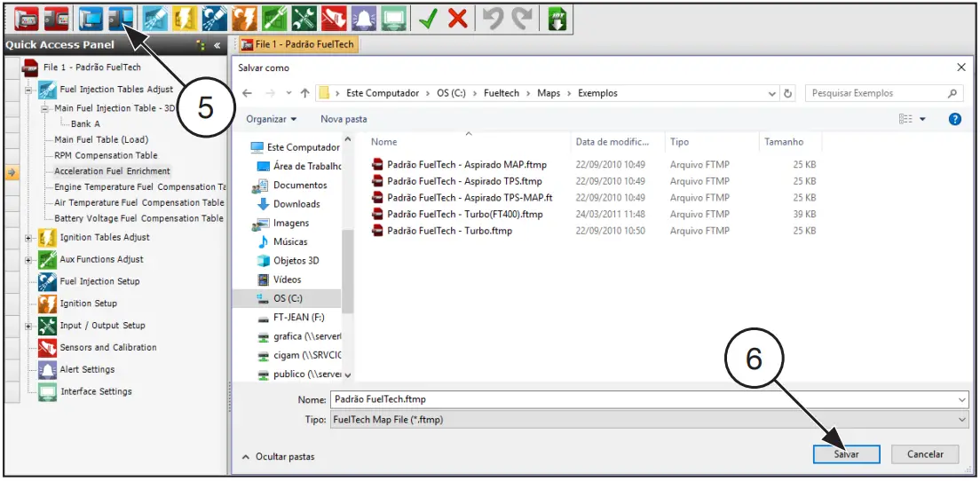
Task: Click the blue folder-and-monitor open file icon
Action: tap(91, 19)
